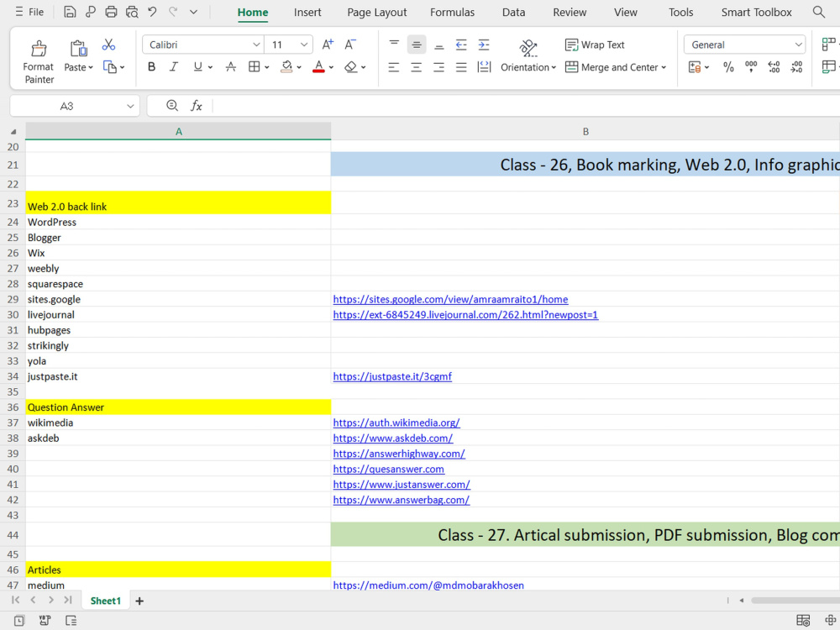Click the Justify alignment icon
Image resolution: width=840 pixels, height=630 pixels.
click(461, 67)
